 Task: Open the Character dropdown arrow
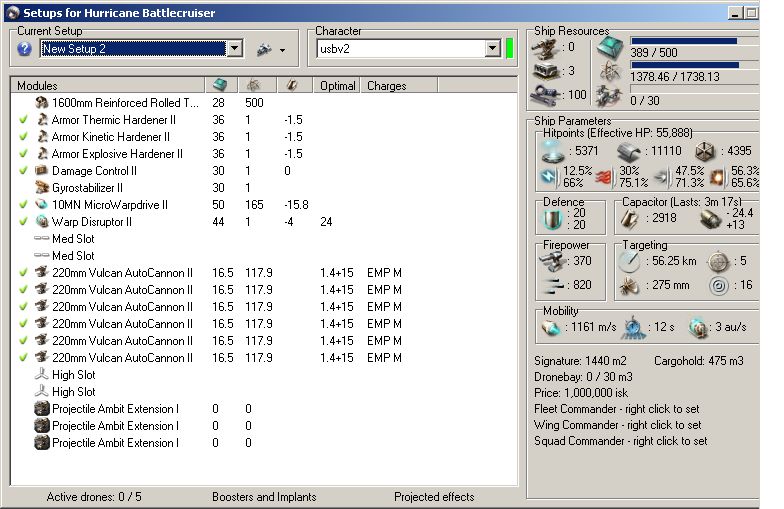point(492,48)
